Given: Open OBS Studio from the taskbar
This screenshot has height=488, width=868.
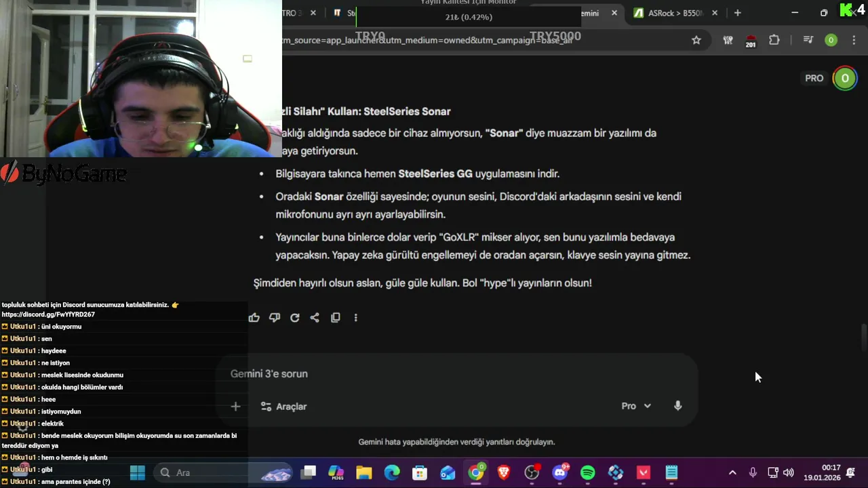Looking at the screenshot, I should click(x=532, y=472).
